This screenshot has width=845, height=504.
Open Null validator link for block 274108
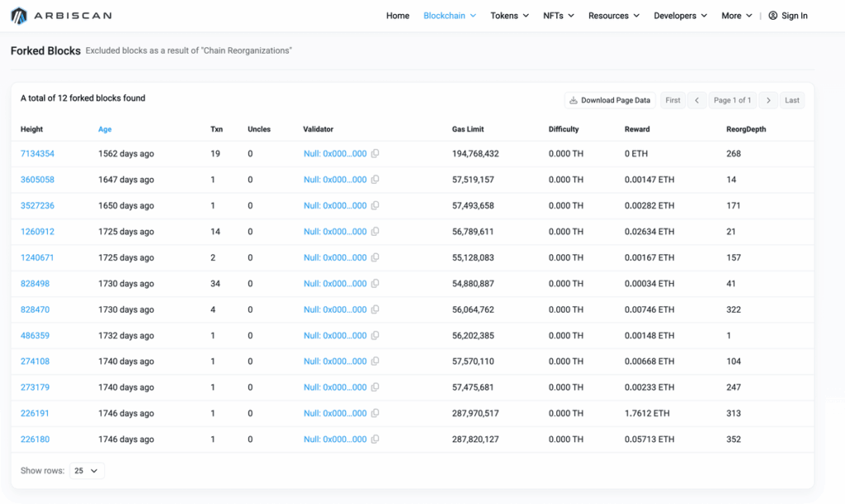[x=335, y=361]
